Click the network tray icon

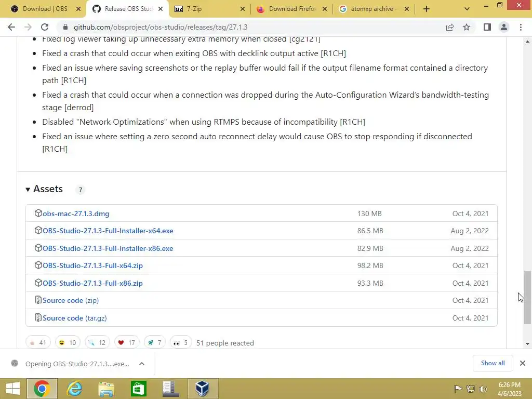tap(471, 389)
